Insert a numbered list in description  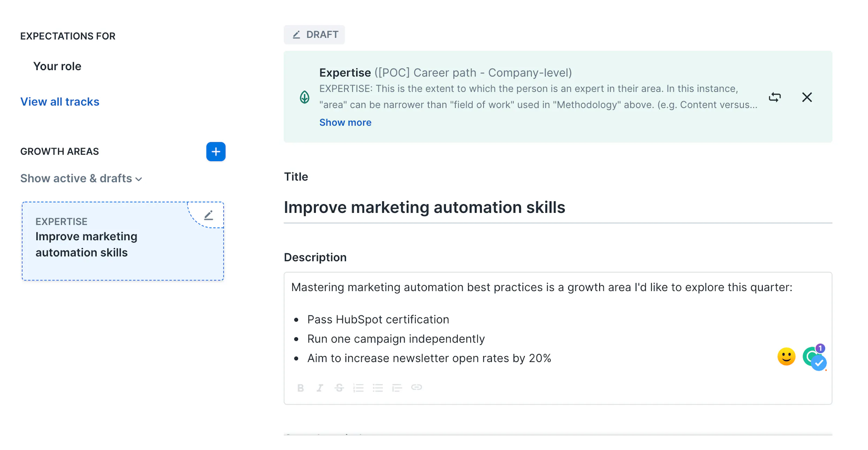pyautogui.click(x=358, y=388)
